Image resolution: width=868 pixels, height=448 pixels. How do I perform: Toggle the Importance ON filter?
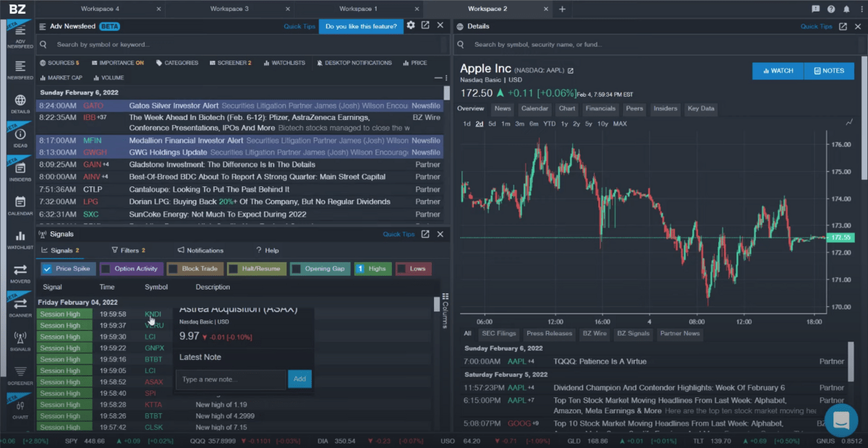tap(116, 63)
